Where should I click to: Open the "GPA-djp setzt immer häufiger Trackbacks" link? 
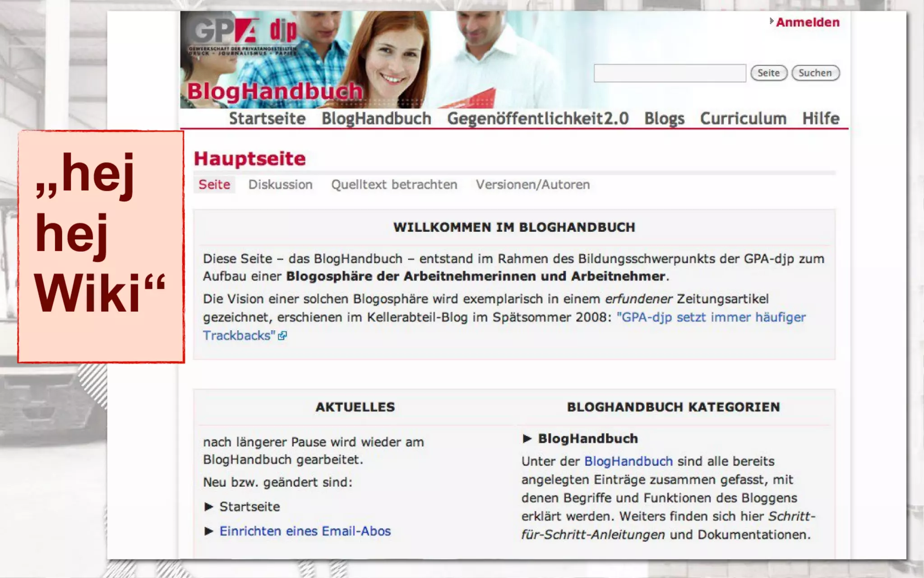tap(711, 317)
